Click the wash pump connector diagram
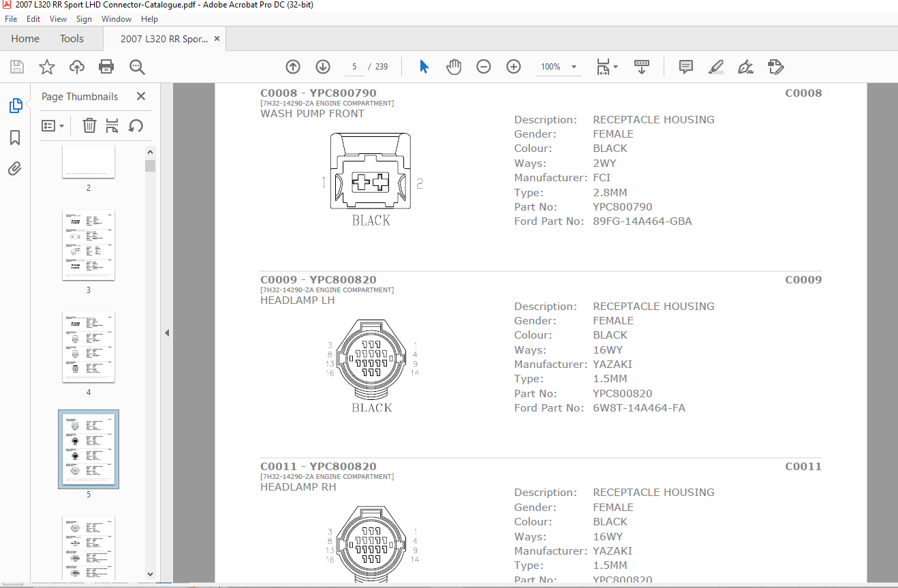Image resolution: width=898 pixels, height=588 pixels. coord(371,171)
